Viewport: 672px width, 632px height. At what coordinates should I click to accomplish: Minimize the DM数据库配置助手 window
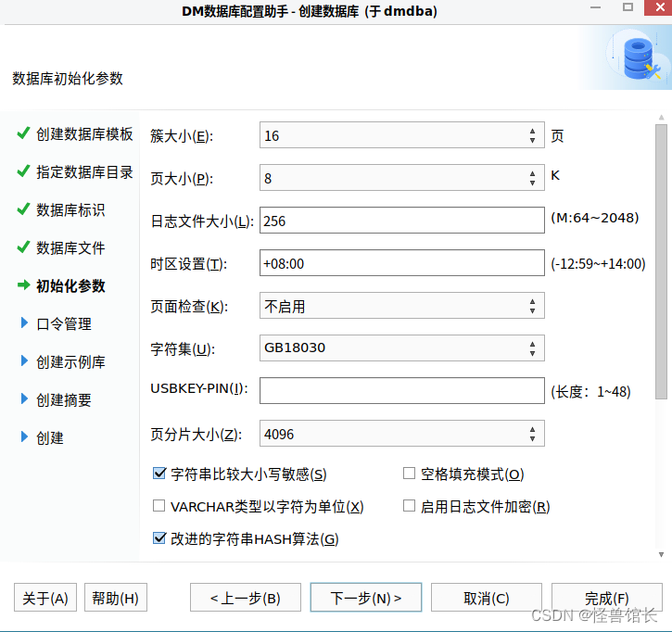pyautogui.click(x=595, y=6)
